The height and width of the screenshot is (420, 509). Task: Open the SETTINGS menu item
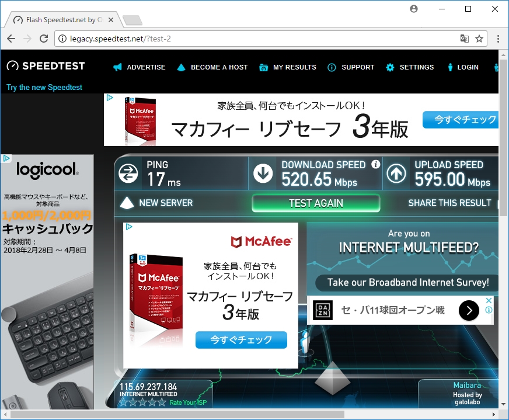pyautogui.click(x=417, y=67)
